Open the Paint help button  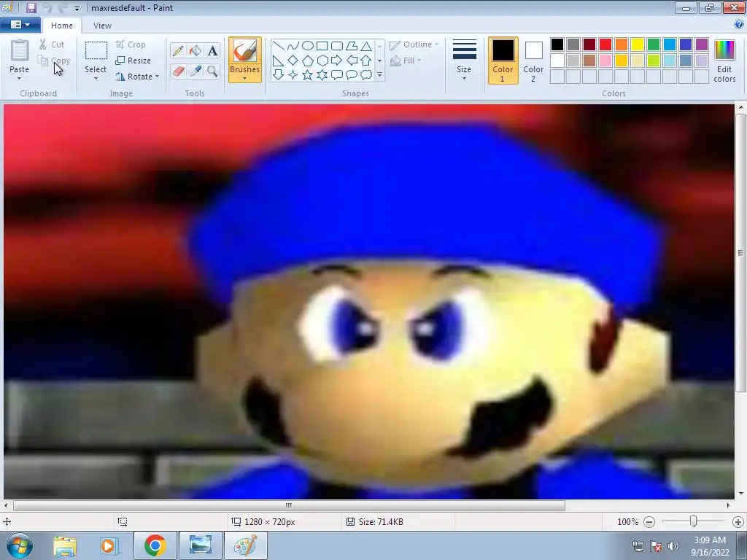739,24
